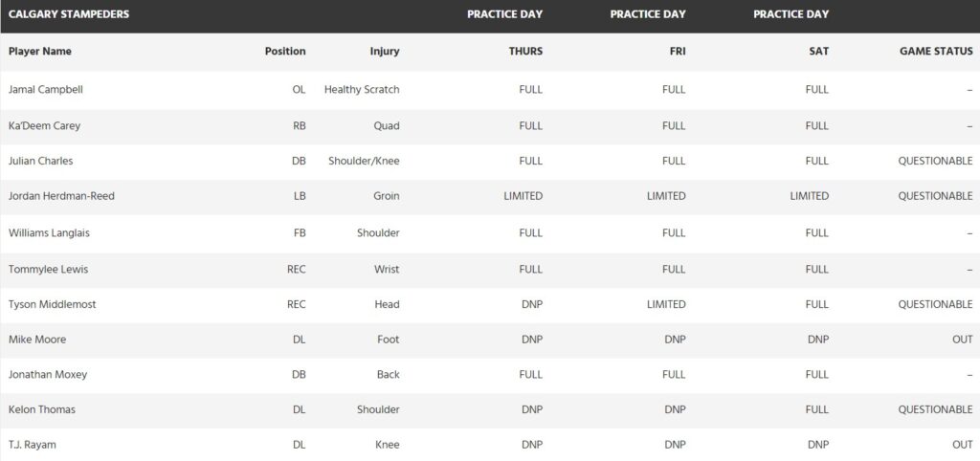The height and width of the screenshot is (461, 980).
Task: Click Kelon Thomas's Shoulder injury cell
Action: tap(378, 410)
